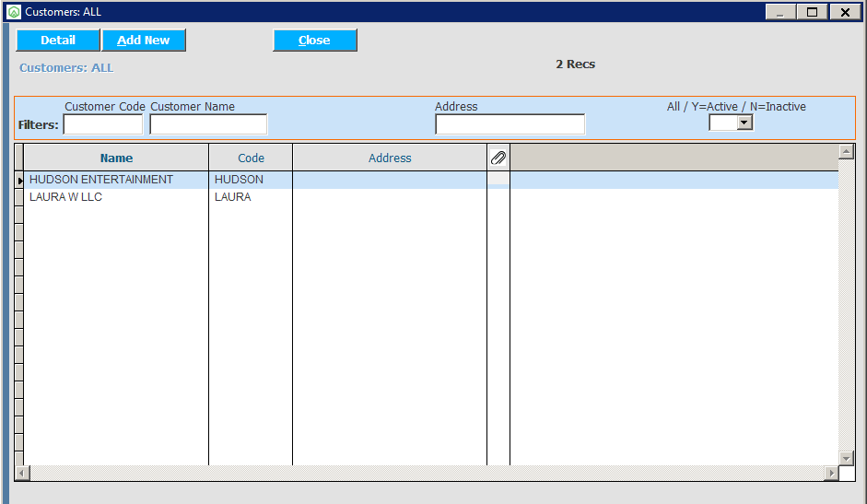Sort by the Address column header
Viewport: 867px width, 504px height.
click(390, 158)
